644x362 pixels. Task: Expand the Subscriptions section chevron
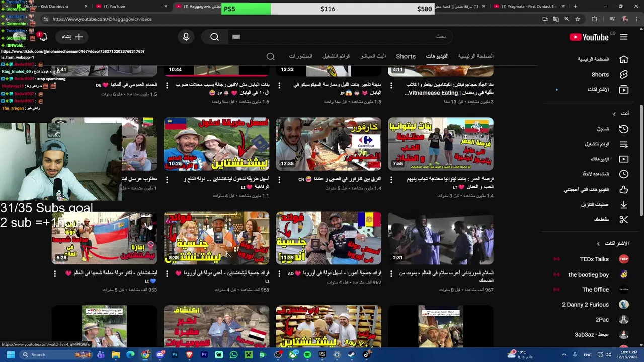598,244
